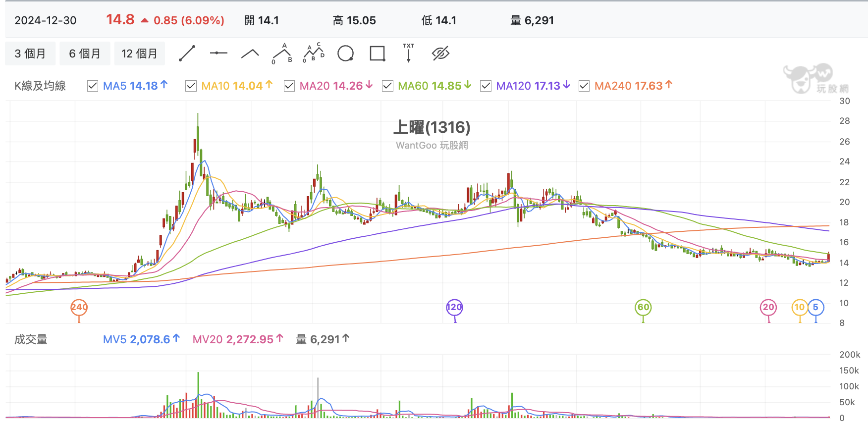Show the 3 個月 range

pyautogui.click(x=30, y=53)
